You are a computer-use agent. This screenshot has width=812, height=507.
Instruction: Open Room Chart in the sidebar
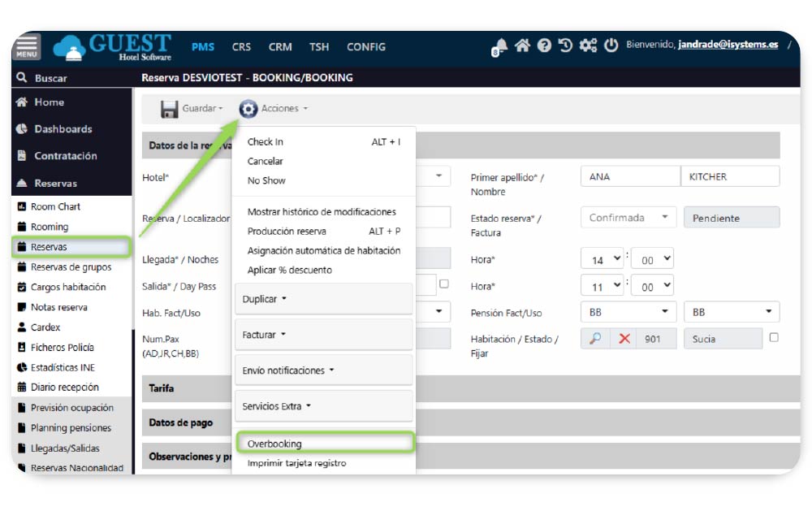pyautogui.click(x=55, y=206)
